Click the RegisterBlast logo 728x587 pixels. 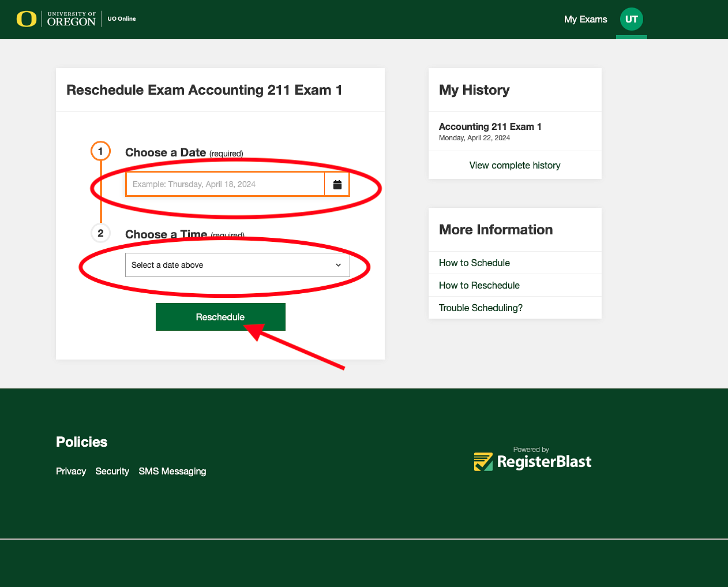(x=533, y=461)
